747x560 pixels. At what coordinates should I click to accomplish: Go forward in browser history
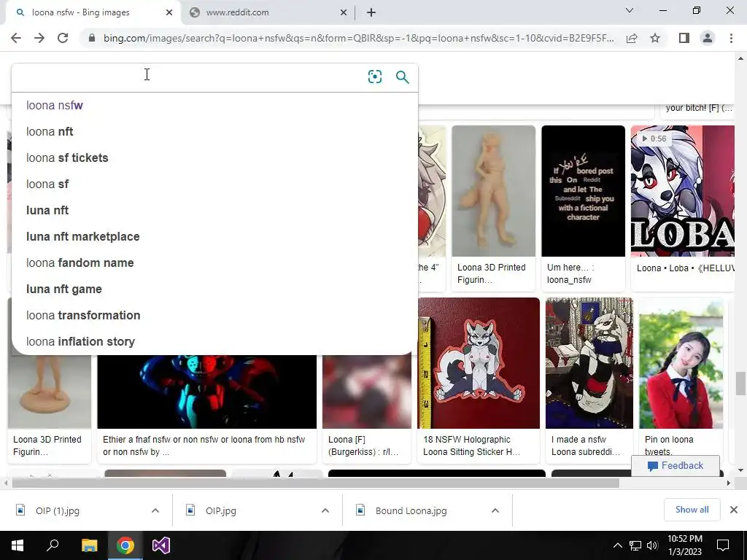click(x=39, y=38)
